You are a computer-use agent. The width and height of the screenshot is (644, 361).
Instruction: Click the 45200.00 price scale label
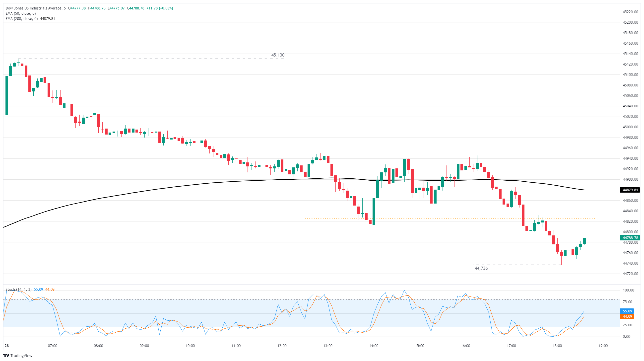pos(630,22)
